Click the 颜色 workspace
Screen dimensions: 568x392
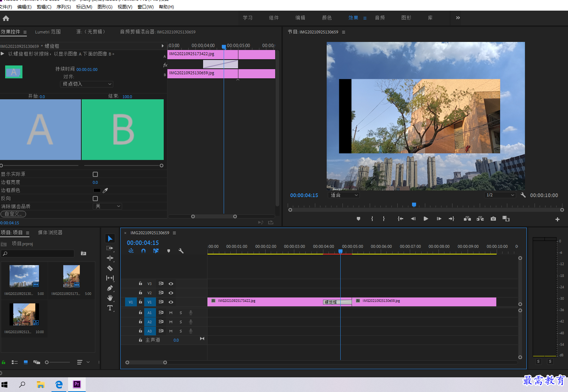(x=327, y=18)
